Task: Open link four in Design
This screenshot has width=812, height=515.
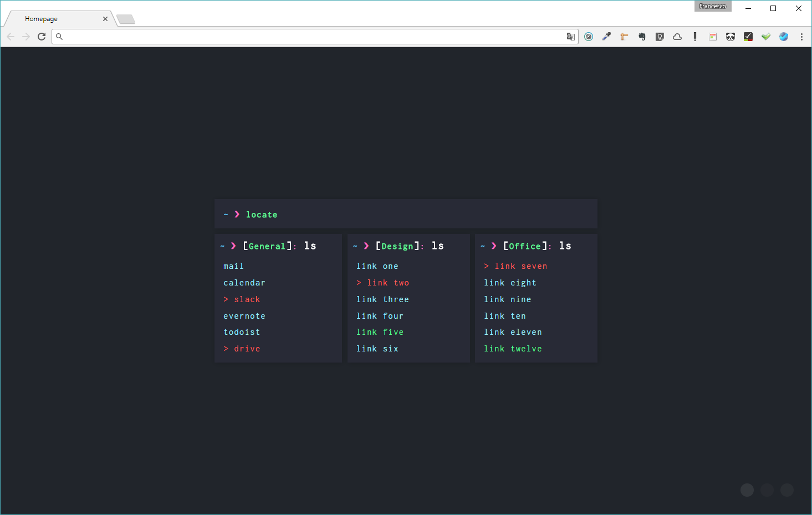Action: pyautogui.click(x=380, y=316)
